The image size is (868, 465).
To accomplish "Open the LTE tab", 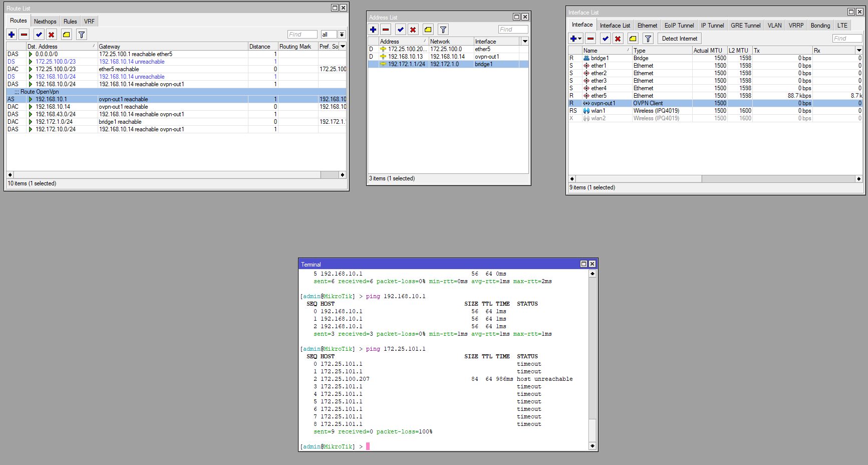I will [x=842, y=26].
